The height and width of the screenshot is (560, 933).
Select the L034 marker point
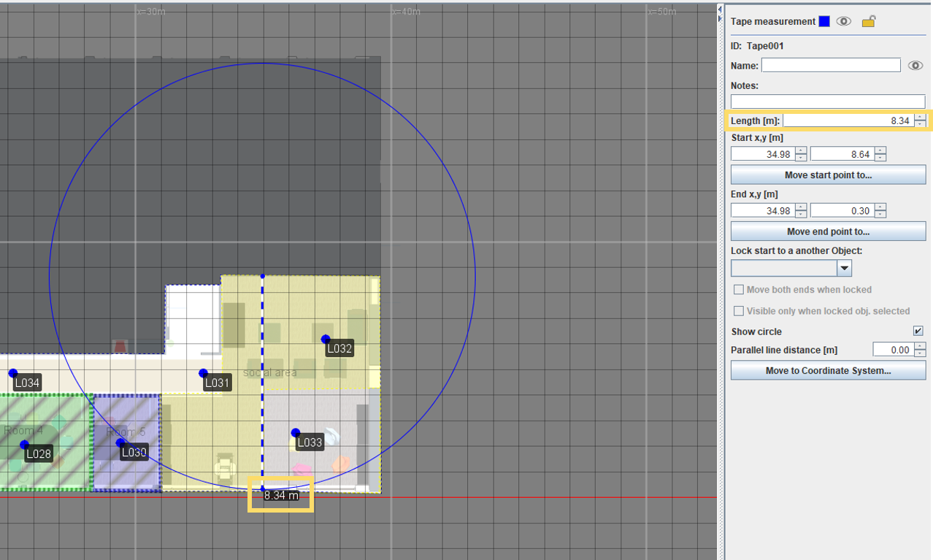click(x=13, y=374)
